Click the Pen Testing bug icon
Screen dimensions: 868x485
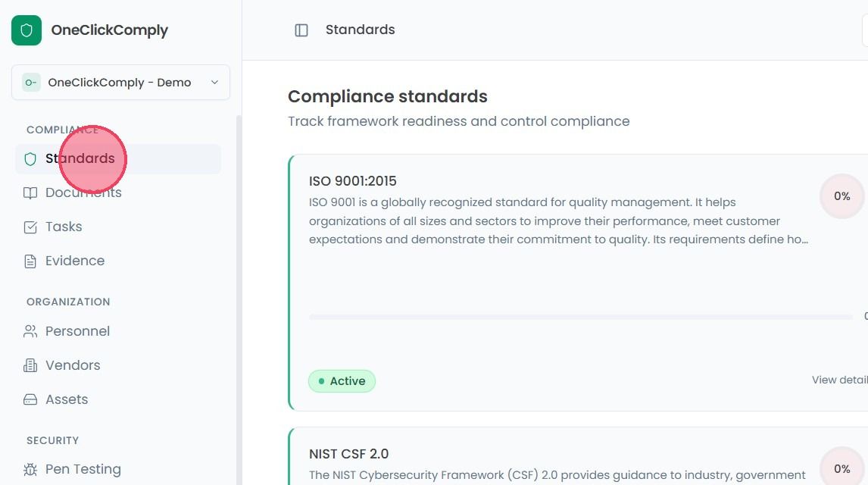click(x=30, y=470)
